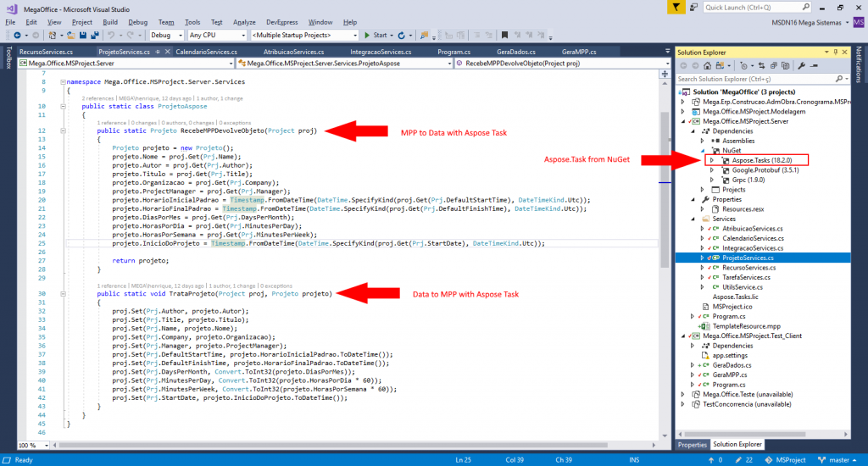Switch to the CalendarioServices.cs tab

point(207,52)
